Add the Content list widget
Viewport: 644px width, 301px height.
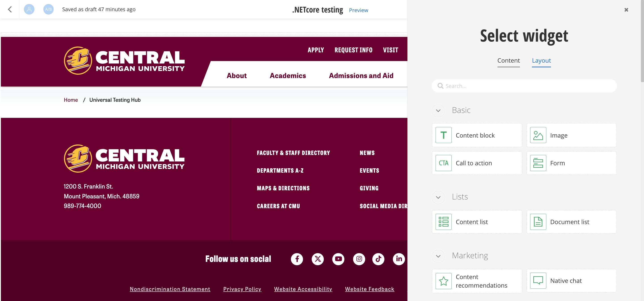coord(477,222)
